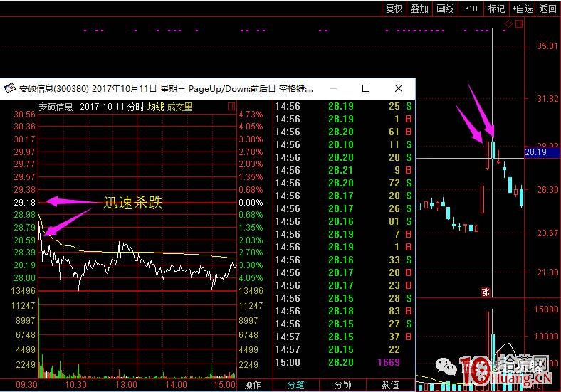The width and height of the screenshot is (561, 392).
Task: Click the 13:00 time label
Action: click(x=126, y=385)
